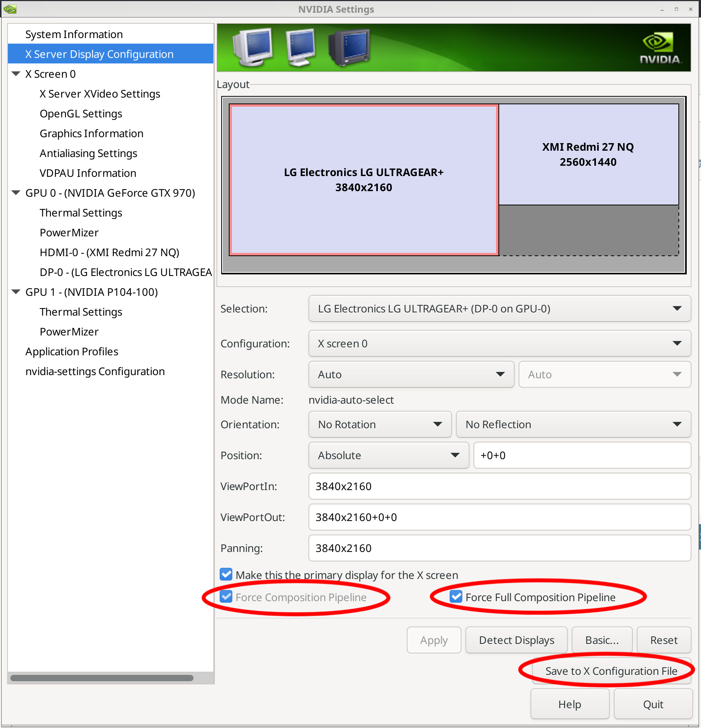Collapse the GPU 0 GeForce GTX 970 node
The height and width of the screenshot is (728, 701).
click(x=16, y=193)
